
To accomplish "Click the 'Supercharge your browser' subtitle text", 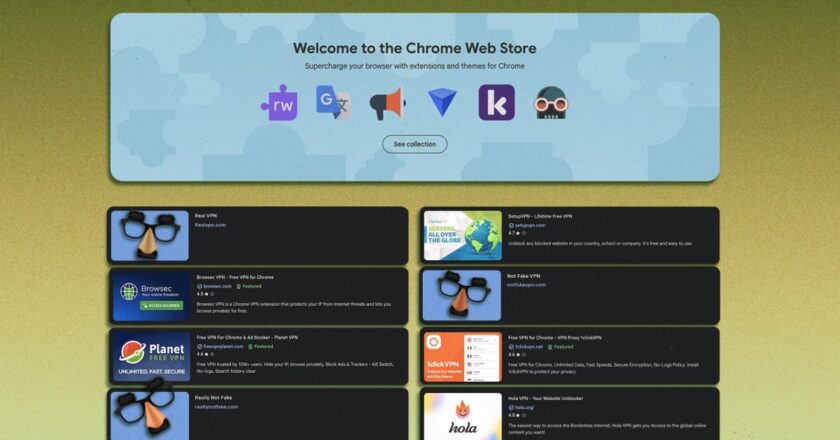I will [415, 66].
